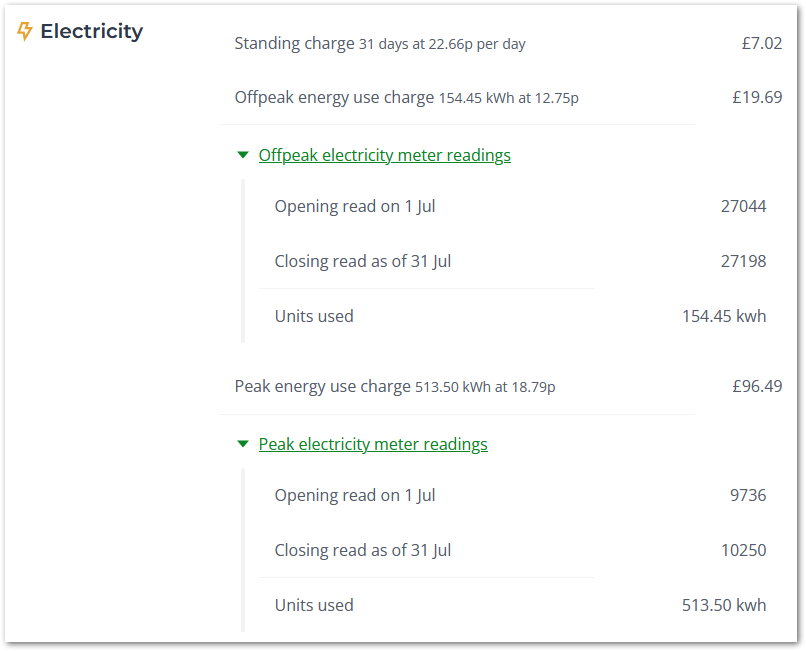Image resolution: width=806 pixels, height=651 pixels.
Task: Open the Offpeak electricity meter readings link
Action: tap(384, 155)
